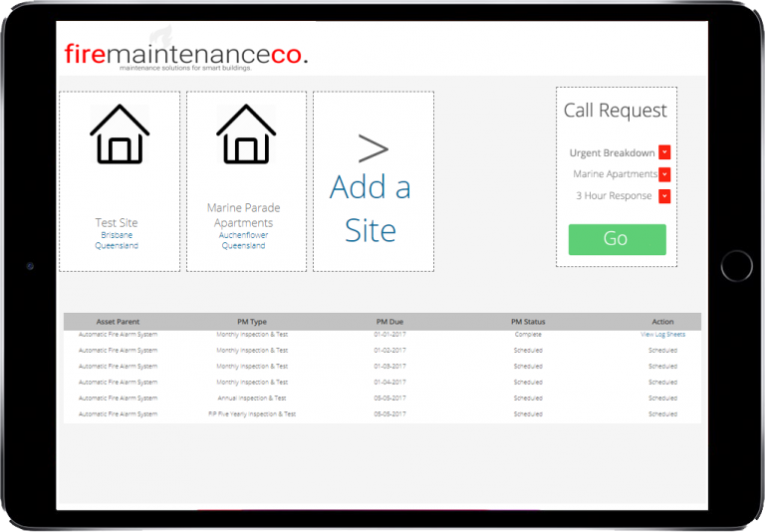Click the Add a Site text
This screenshot has height=532, width=765.
(x=371, y=208)
